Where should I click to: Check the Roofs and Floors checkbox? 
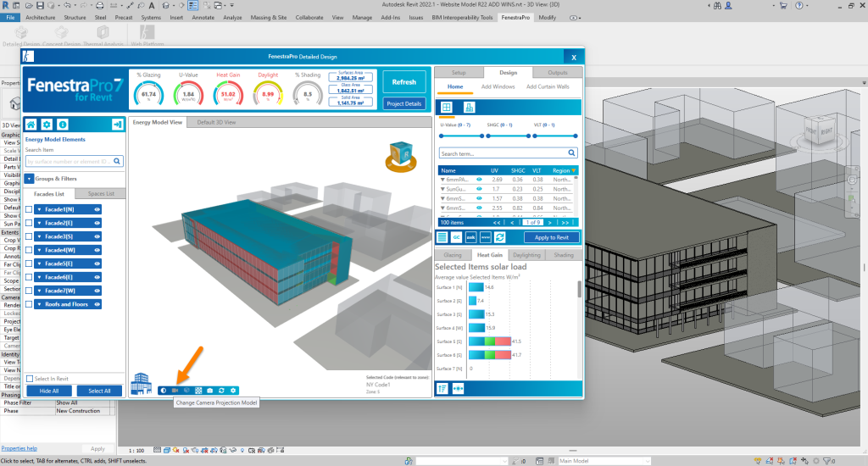29,304
